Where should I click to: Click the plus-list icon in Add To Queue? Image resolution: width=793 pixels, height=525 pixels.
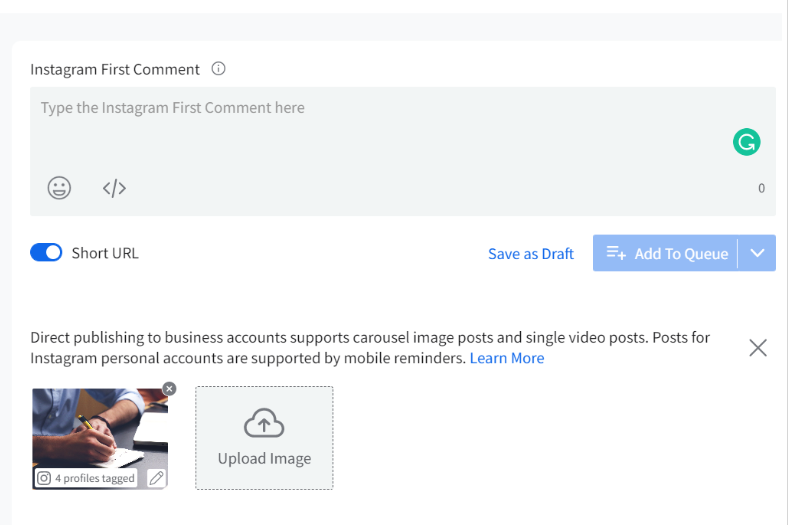616,253
